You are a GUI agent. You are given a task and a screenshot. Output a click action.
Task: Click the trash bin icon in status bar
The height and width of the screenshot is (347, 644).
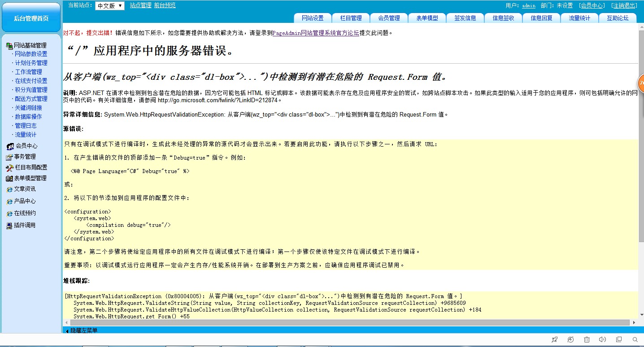point(587,340)
